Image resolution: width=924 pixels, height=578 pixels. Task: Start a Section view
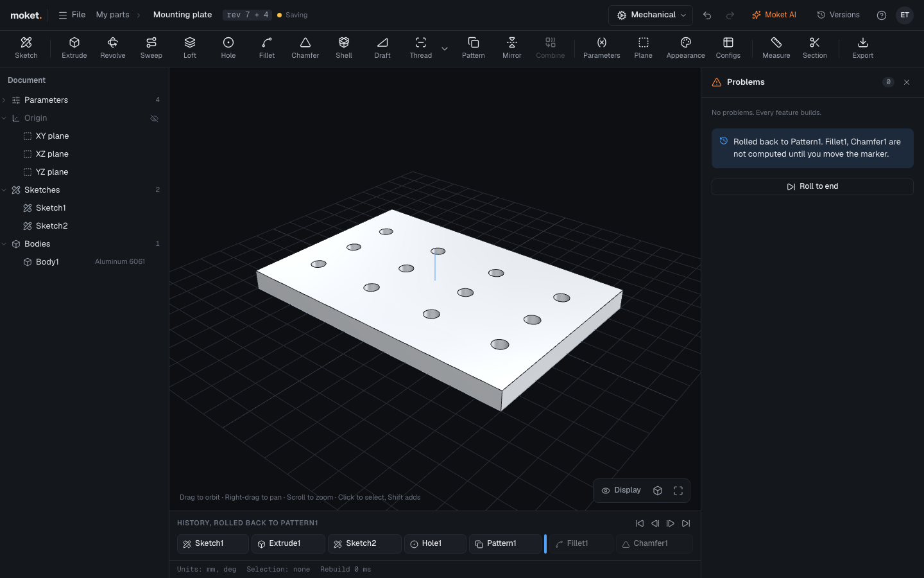[815, 48]
